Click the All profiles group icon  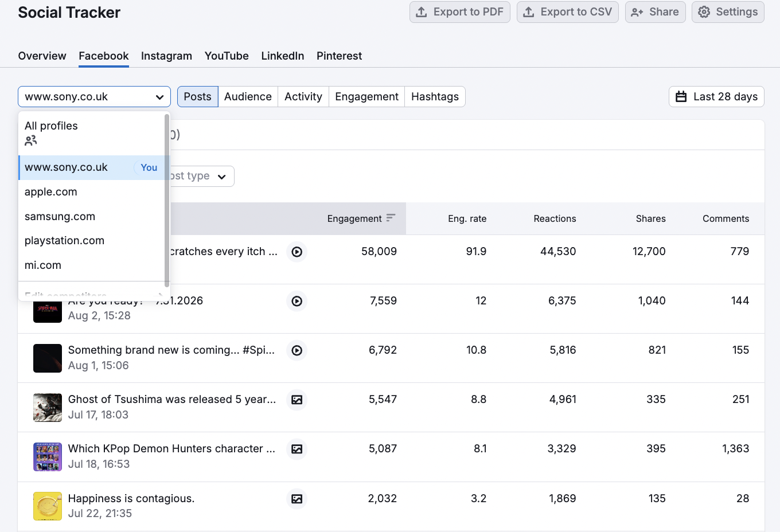pos(30,140)
